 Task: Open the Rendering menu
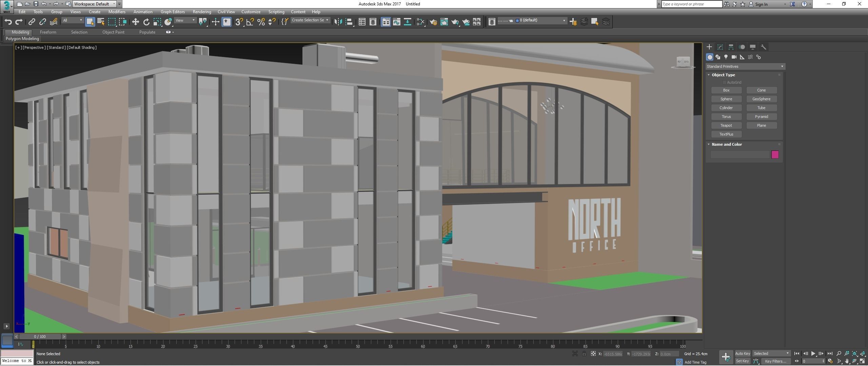202,12
